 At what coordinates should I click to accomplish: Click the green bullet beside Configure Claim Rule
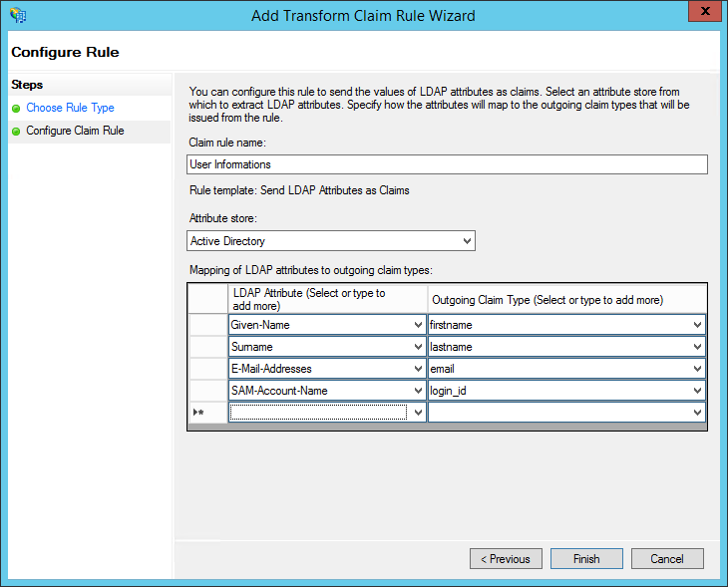(16, 132)
